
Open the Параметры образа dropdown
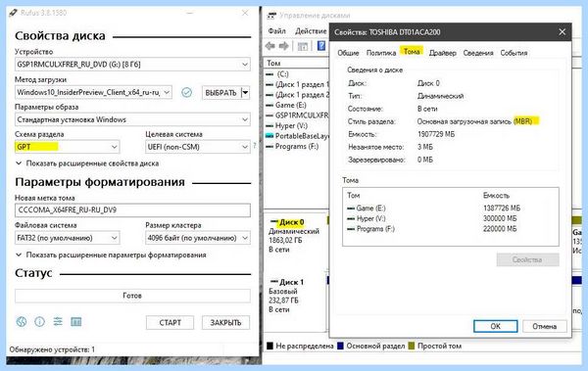point(132,119)
